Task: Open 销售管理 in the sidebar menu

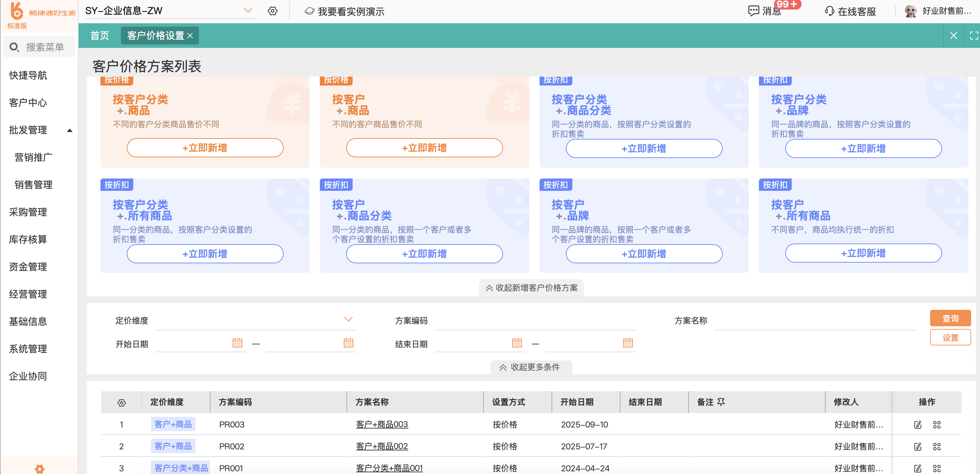Action: coord(33,185)
